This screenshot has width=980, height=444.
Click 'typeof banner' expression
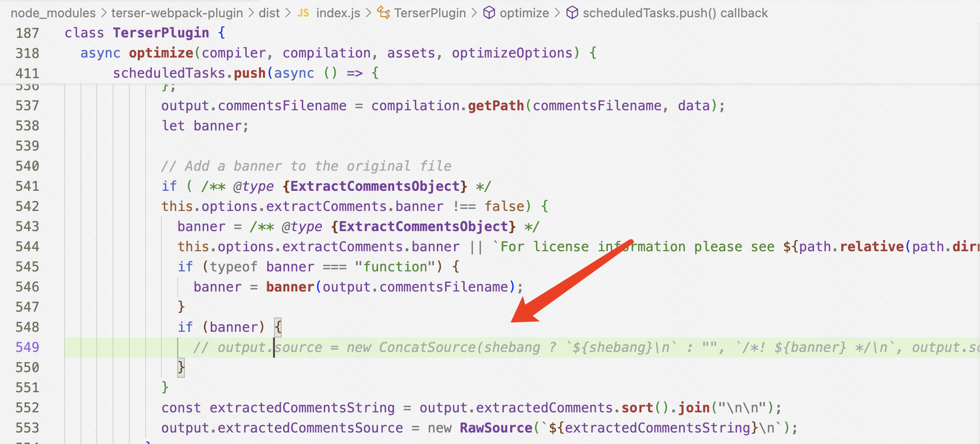point(262,267)
